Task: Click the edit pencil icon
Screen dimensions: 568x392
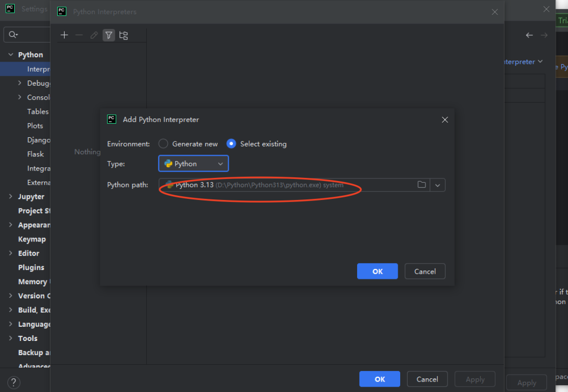Action: (x=94, y=35)
